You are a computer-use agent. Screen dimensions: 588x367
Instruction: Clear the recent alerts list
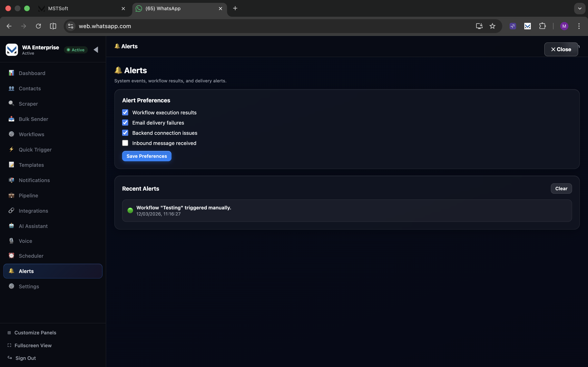561,189
